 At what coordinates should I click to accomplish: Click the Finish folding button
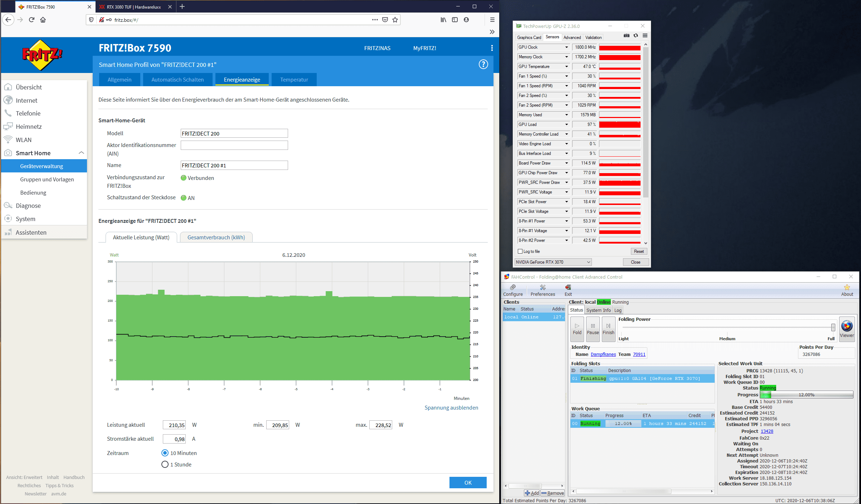pos(608,329)
